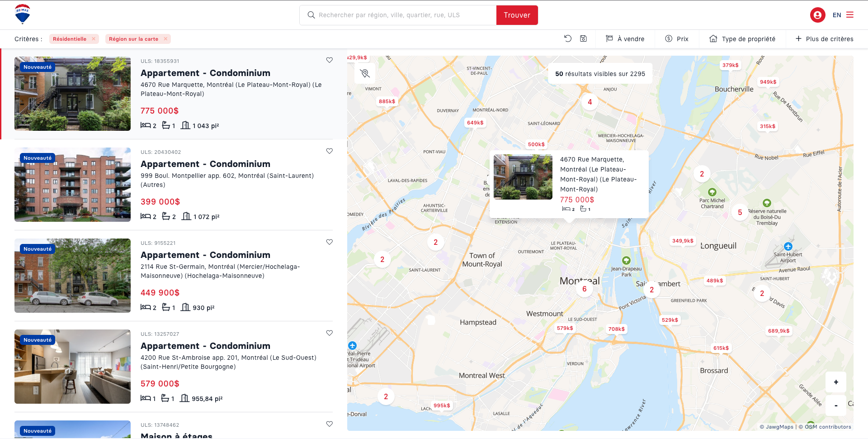The height and width of the screenshot is (439, 868).
Task: Open the listing title with ULS 20430402
Action: [205, 164]
